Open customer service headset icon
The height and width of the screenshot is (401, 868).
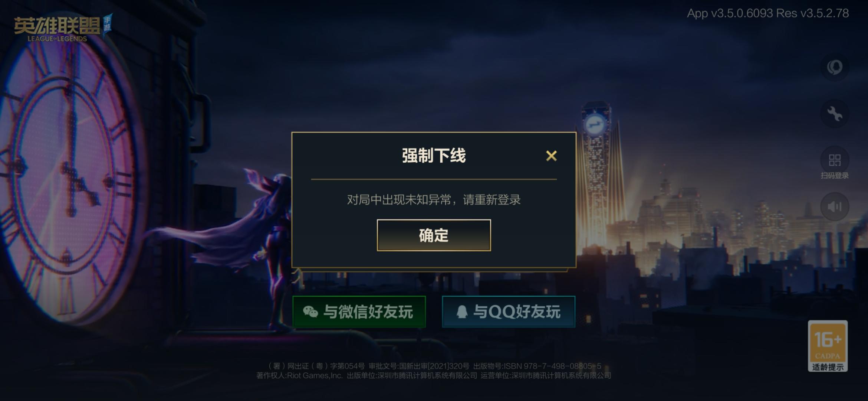coord(835,67)
